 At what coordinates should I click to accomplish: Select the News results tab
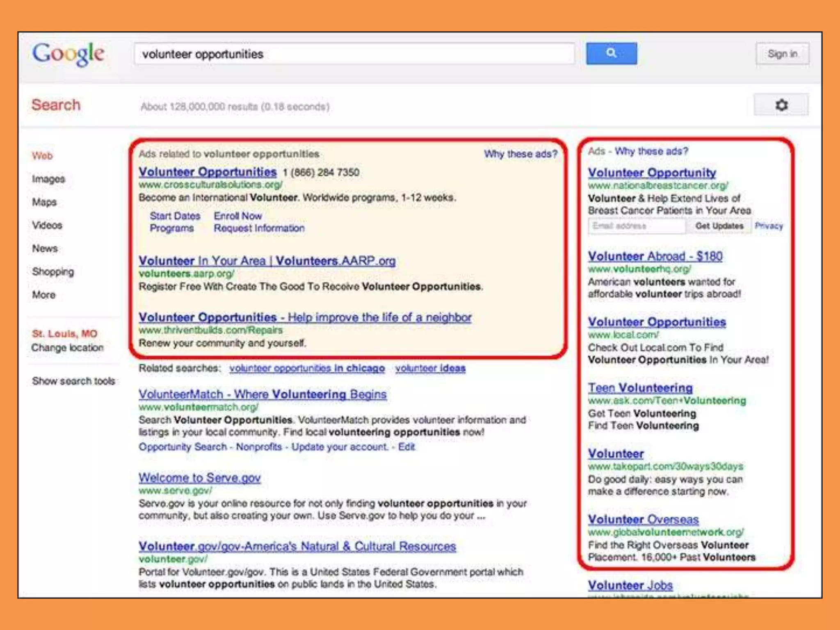pos(45,249)
